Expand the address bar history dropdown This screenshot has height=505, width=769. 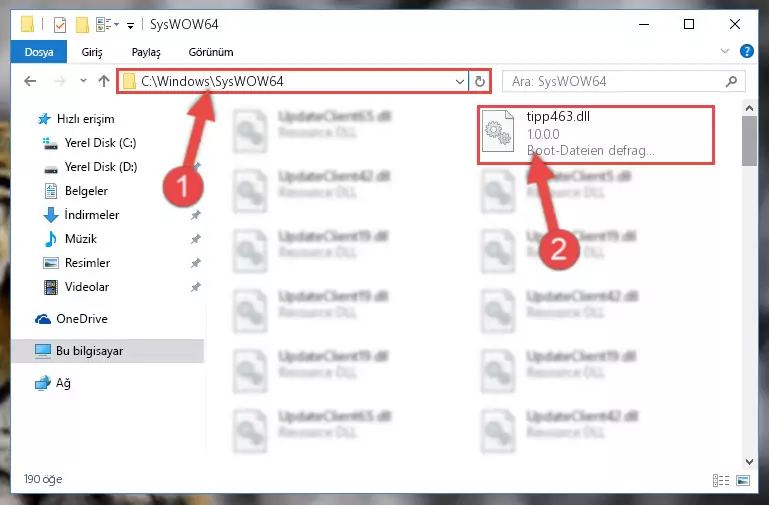pos(460,81)
